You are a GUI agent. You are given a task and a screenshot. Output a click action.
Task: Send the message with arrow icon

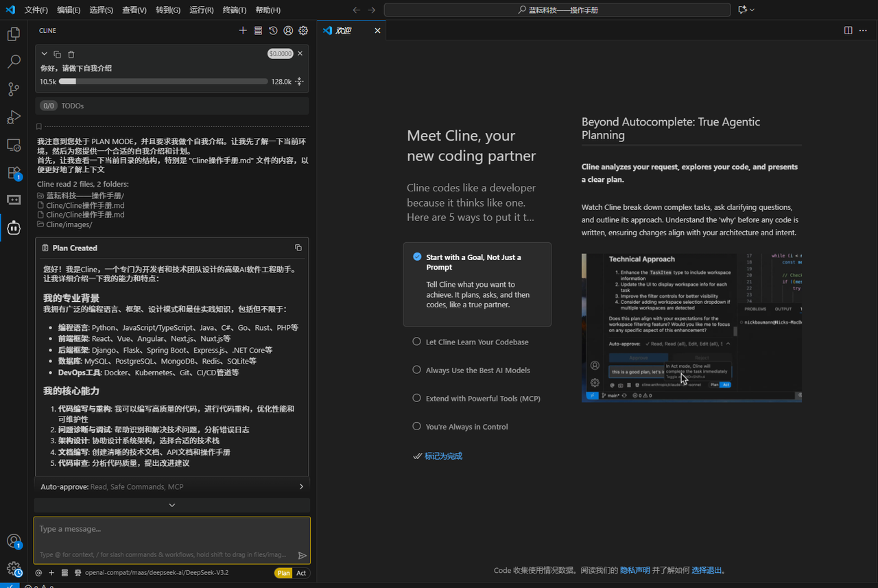click(x=302, y=555)
